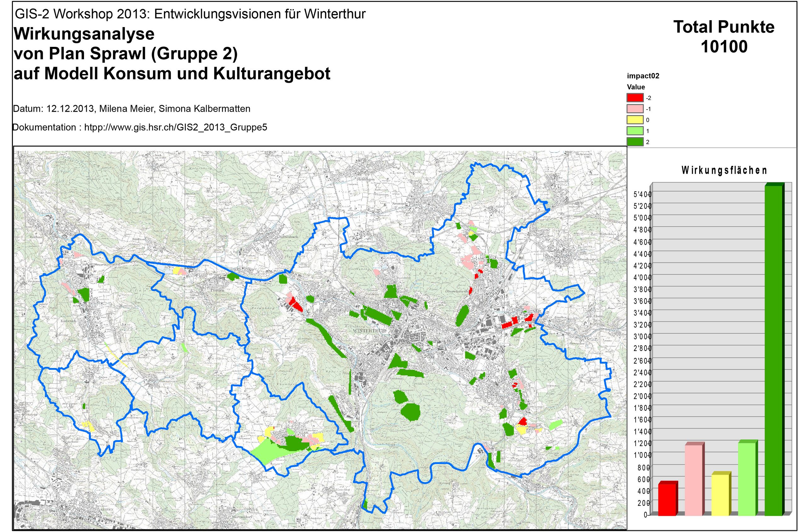Click the yellow 0 legend swatch
The width and height of the screenshot is (806, 532).
tap(634, 120)
